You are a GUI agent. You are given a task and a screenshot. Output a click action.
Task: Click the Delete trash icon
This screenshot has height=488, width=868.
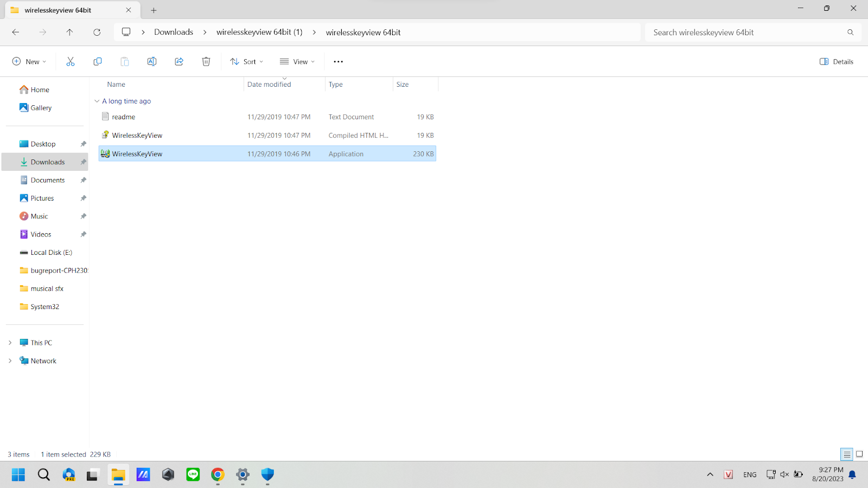point(206,62)
